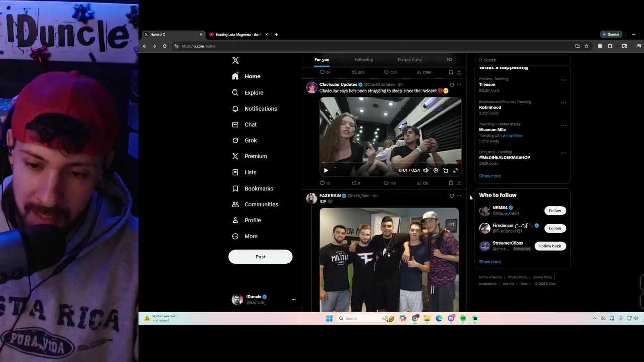Open Home from the left sidebar
The width and height of the screenshot is (644, 362).
coord(246,76)
